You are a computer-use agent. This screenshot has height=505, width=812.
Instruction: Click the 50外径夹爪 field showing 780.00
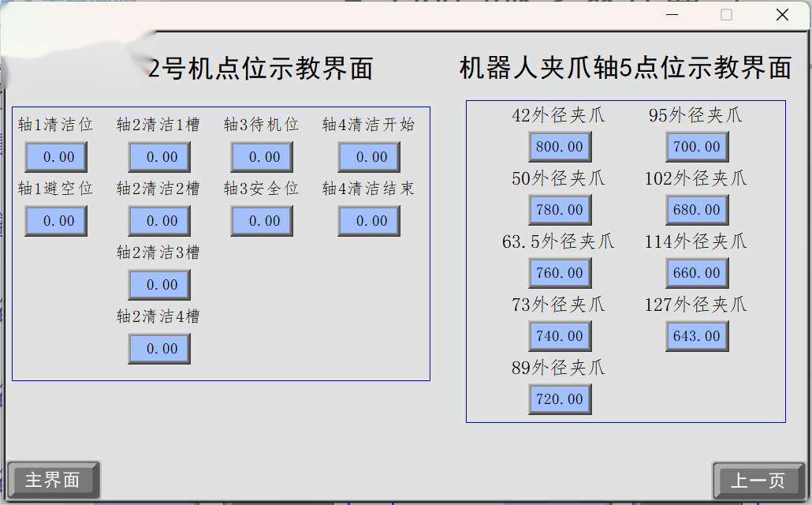[560, 210]
